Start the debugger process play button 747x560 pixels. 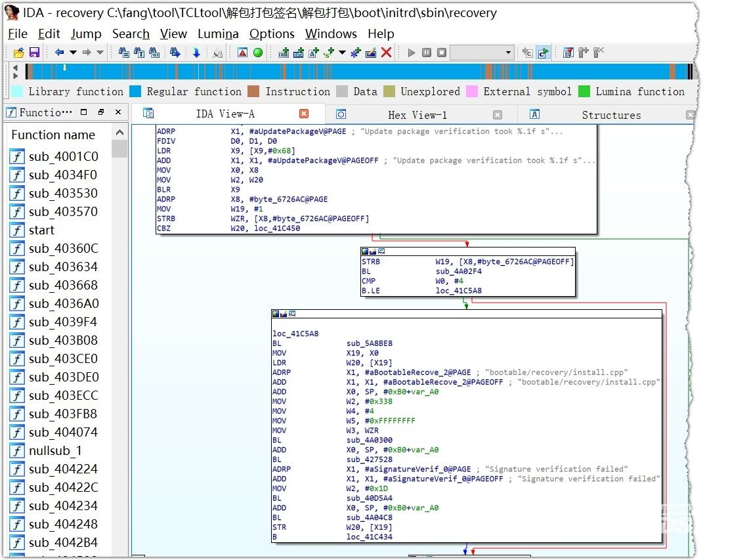(x=412, y=53)
